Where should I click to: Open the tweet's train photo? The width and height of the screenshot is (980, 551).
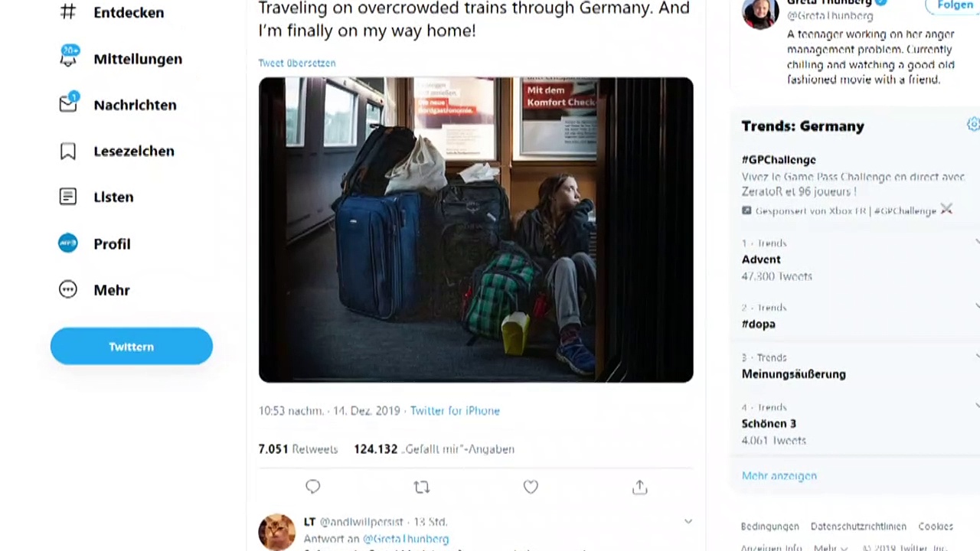(475, 229)
